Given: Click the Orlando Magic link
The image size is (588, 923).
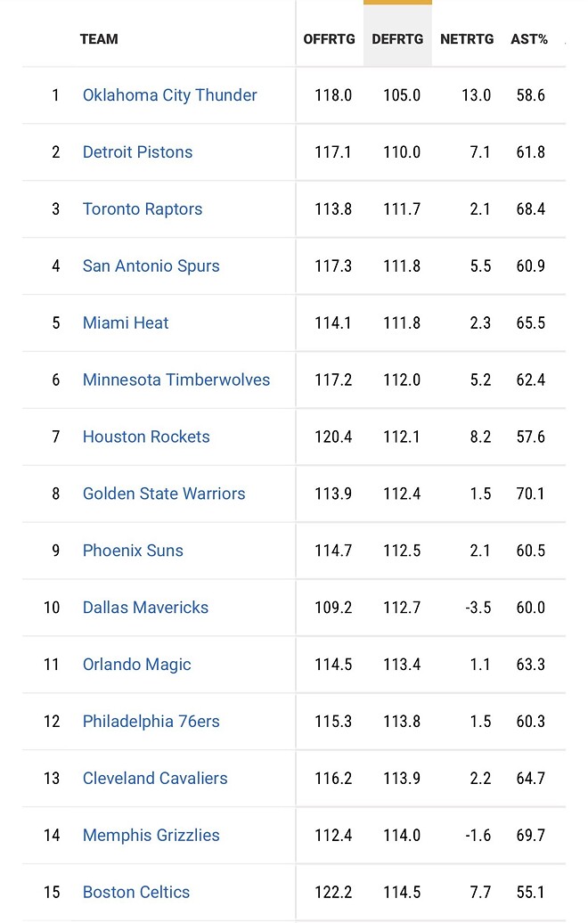Looking at the screenshot, I should pos(136,665).
